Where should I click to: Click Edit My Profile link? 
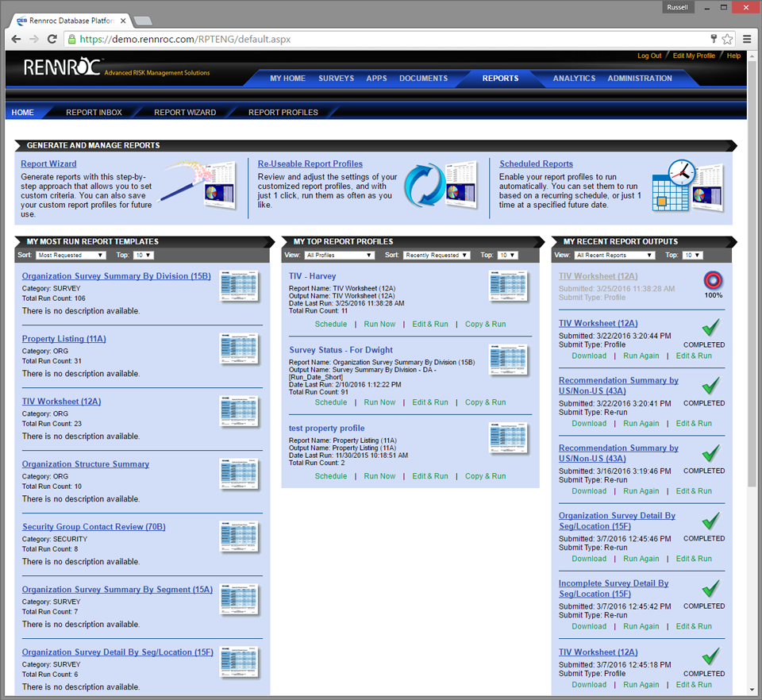tap(694, 56)
